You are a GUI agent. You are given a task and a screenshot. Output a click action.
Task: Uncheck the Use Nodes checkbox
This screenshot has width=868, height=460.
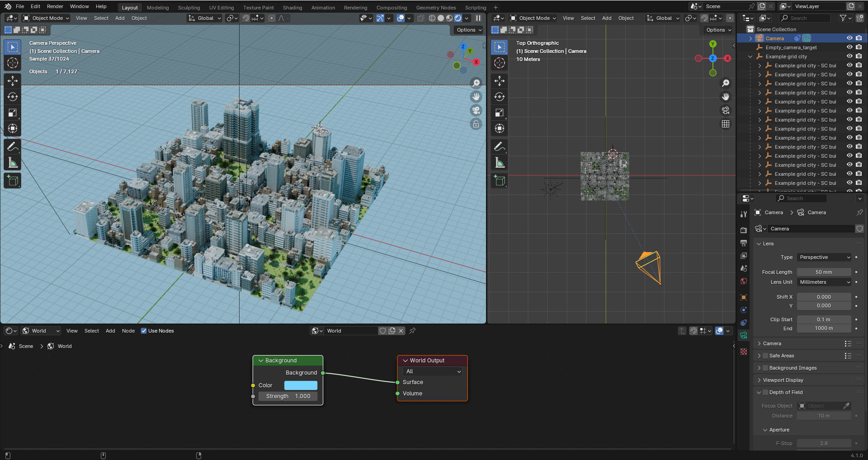point(144,331)
